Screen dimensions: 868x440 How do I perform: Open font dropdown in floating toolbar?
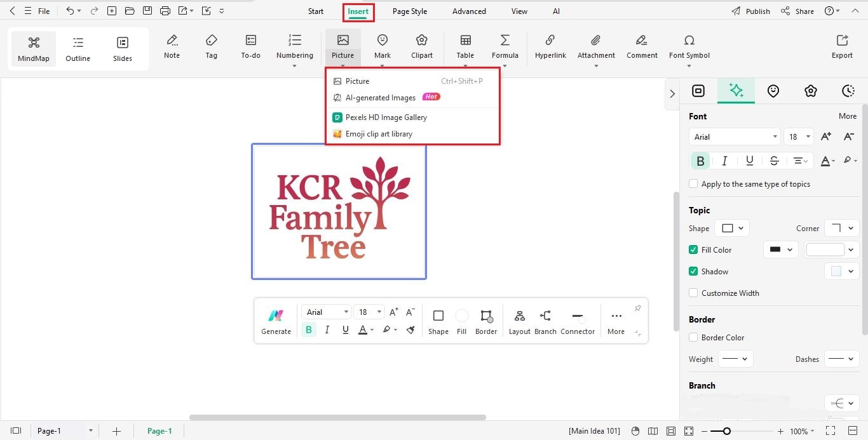pyautogui.click(x=327, y=312)
